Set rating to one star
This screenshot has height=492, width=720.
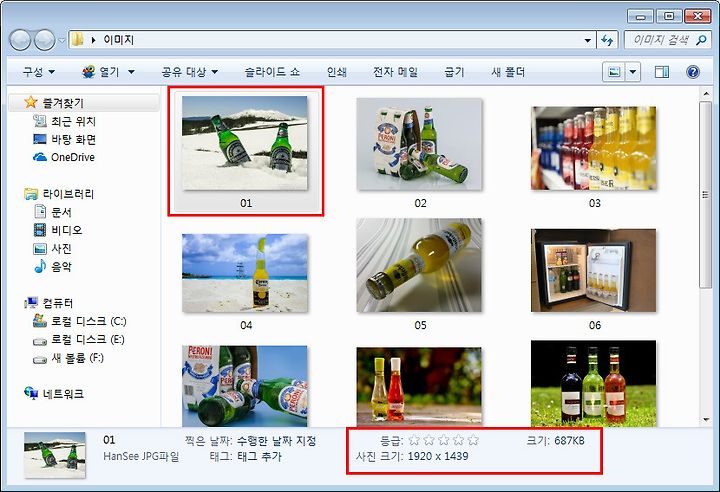click(x=414, y=441)
